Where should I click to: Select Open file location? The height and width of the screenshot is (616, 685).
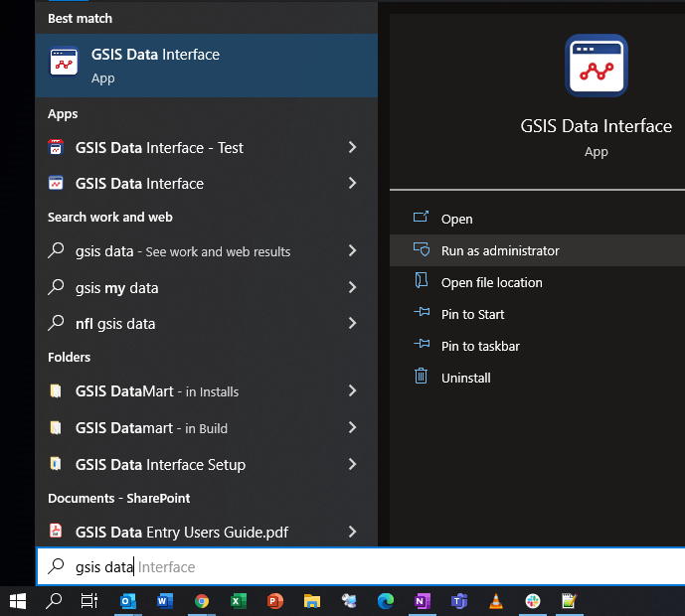[x=537, y=282]
